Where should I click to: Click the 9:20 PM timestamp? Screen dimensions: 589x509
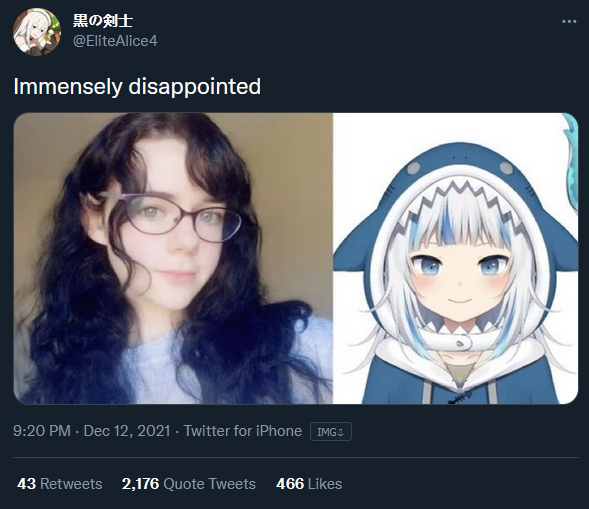click(42, 431)
